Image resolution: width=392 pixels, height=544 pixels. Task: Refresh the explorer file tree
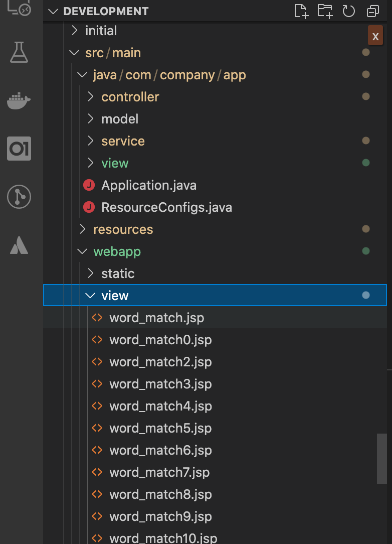[348, 11]
